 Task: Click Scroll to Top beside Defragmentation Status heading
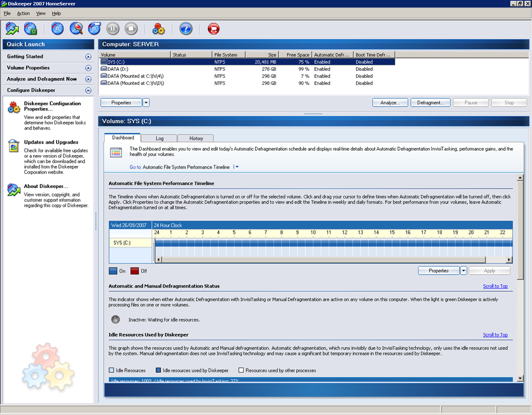point(495,286)
